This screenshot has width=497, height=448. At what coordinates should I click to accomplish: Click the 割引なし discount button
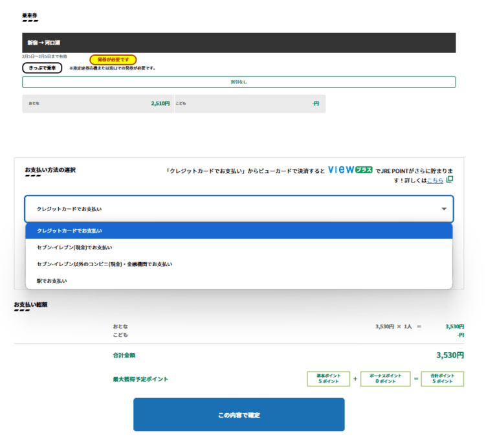pyautogui.click(x=239, y=82)
